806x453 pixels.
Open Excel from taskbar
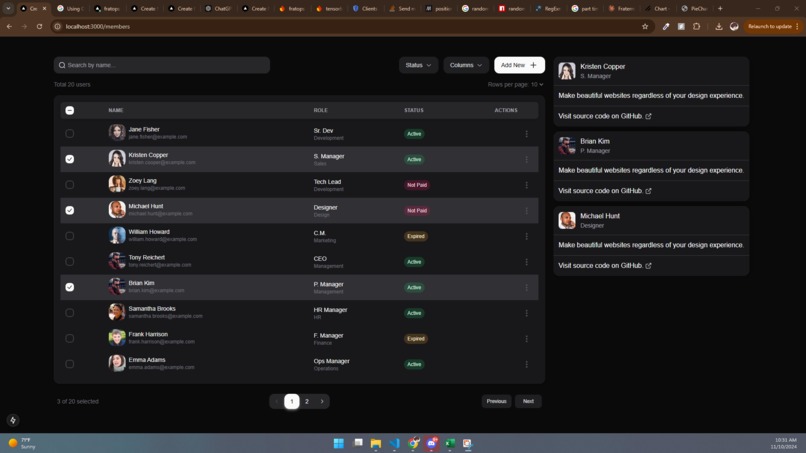[450, 443]
